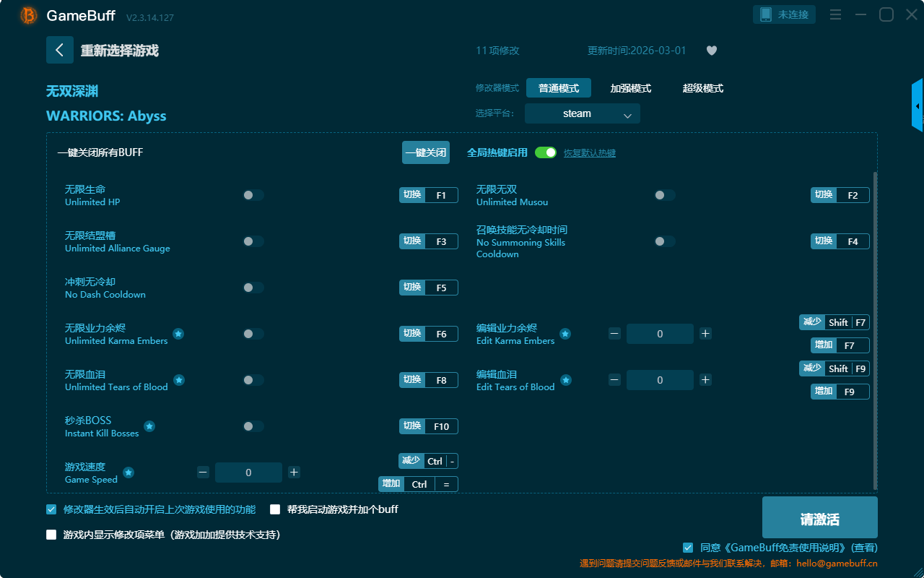Toggle Unlimited HP switch
The width and height of the screenshot is (924, 578).
253,195
